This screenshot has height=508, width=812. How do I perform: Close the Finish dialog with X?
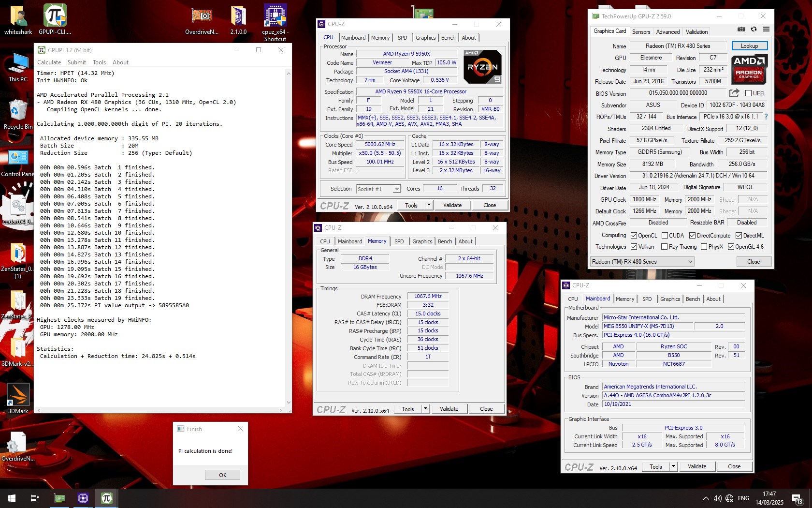click(x=241, y=429)
